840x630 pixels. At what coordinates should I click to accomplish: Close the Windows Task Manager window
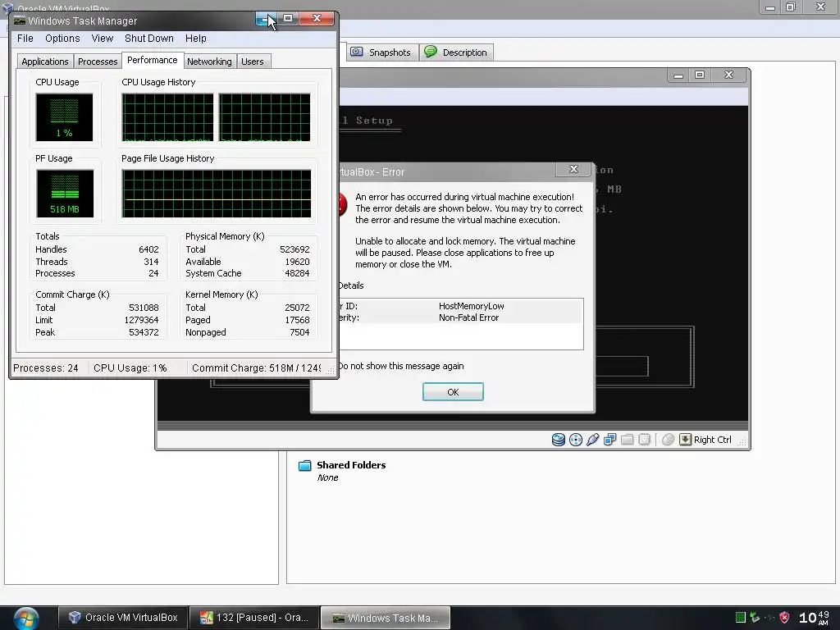[x=317, y=19]
